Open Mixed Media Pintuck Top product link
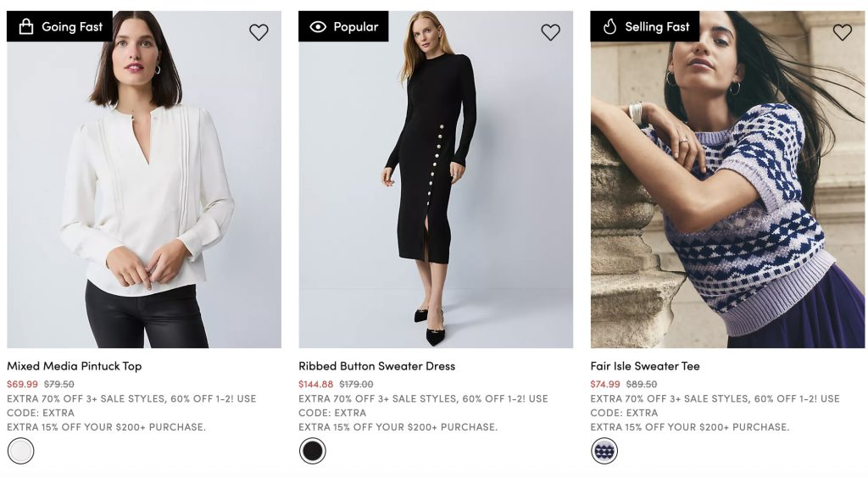868x478 pixels. point(75,366)
